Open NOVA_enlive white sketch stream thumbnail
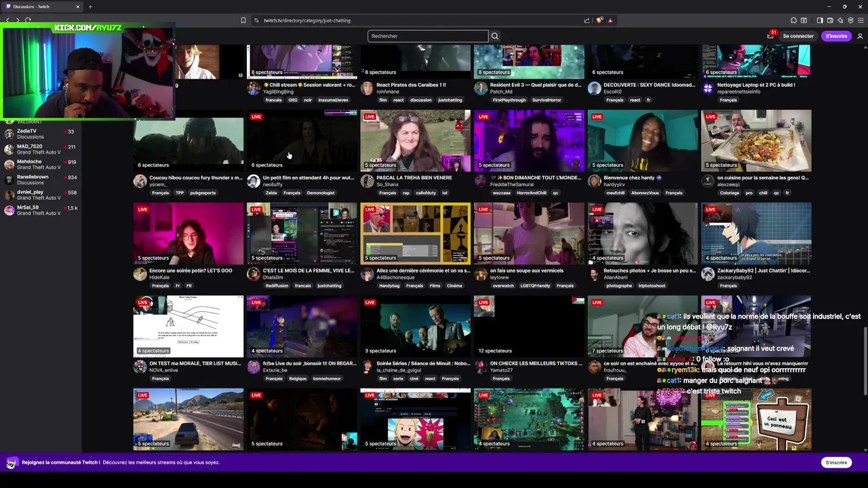Screen dimensions: 868x488 [x=189, y=326]
